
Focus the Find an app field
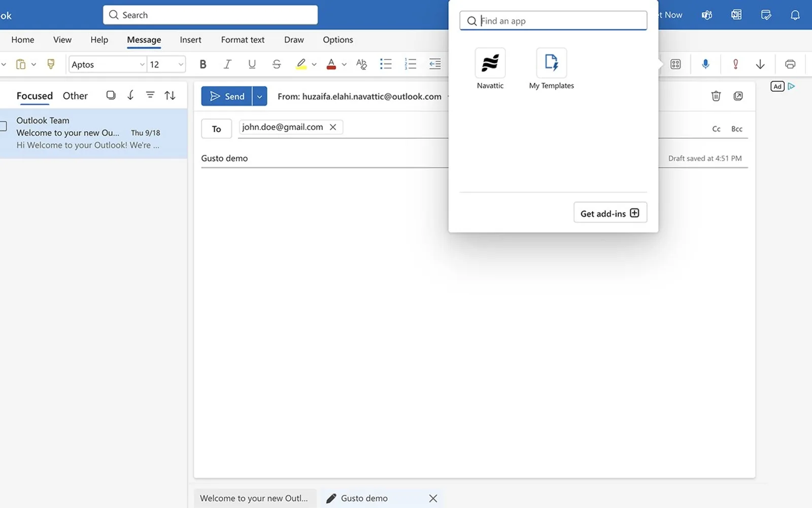click(553, 21)
